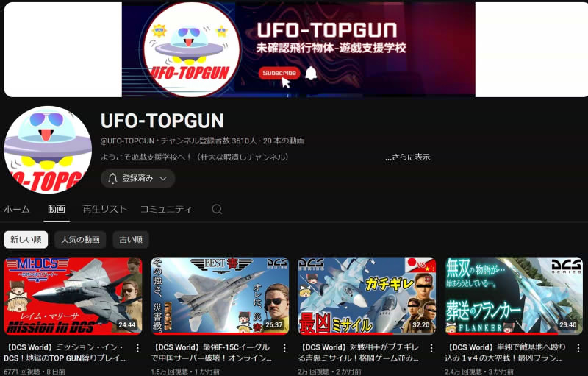Open the Mission in DCS video thumbnail

[x=73, y=296]
